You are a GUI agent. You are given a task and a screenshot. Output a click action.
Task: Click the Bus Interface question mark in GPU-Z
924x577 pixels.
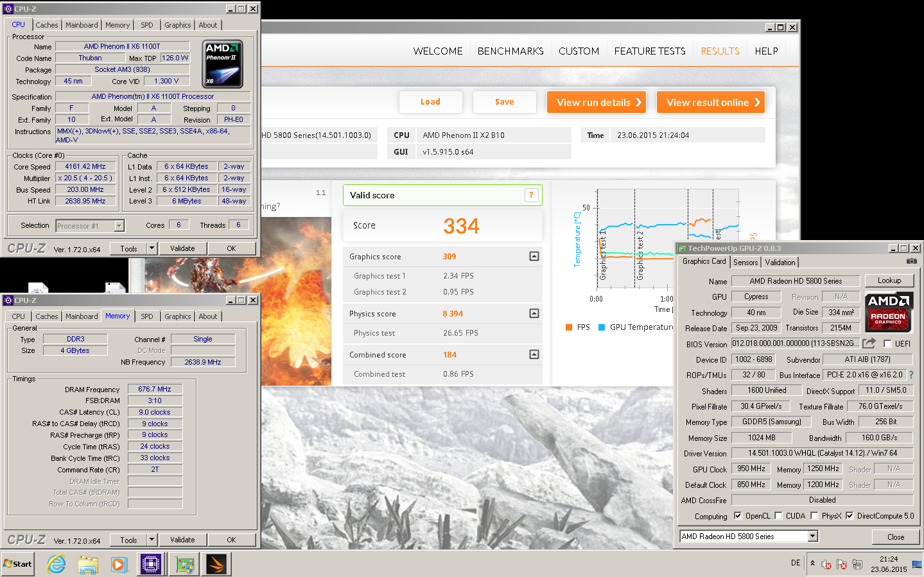(x=911, y=375)
